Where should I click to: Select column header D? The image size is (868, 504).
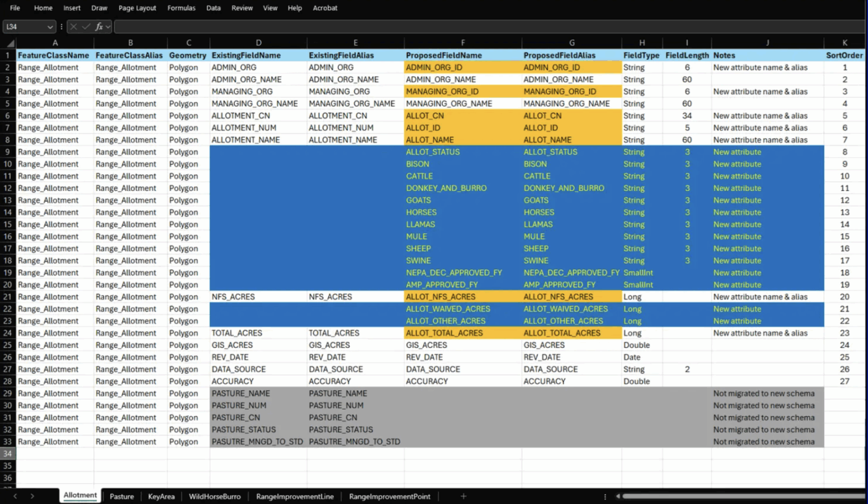258,42
